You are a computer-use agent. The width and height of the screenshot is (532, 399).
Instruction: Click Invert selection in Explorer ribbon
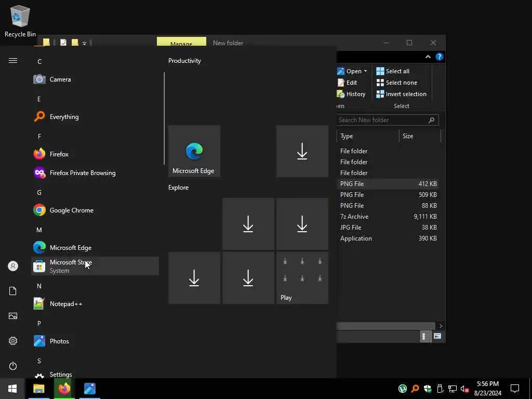(402, 94)
